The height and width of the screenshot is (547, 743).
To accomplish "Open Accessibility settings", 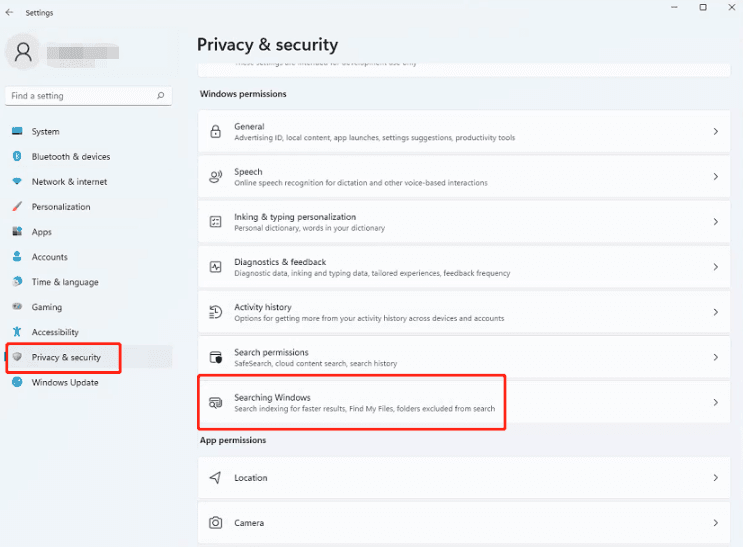I will (x=89, y=332).
